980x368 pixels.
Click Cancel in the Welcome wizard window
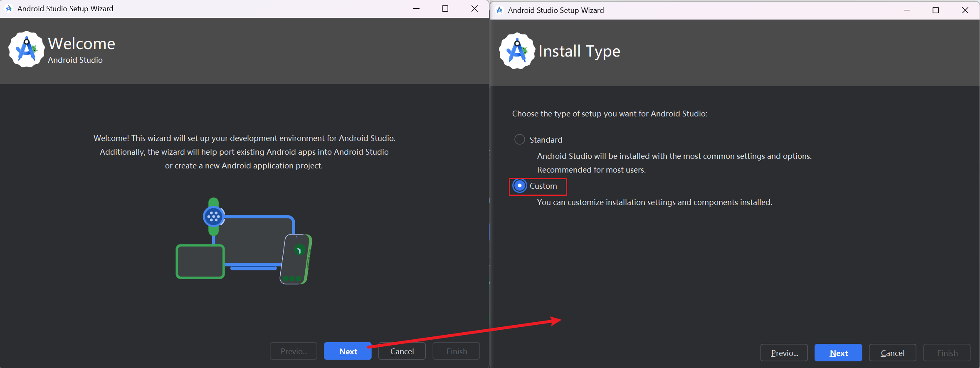(402, 351)
